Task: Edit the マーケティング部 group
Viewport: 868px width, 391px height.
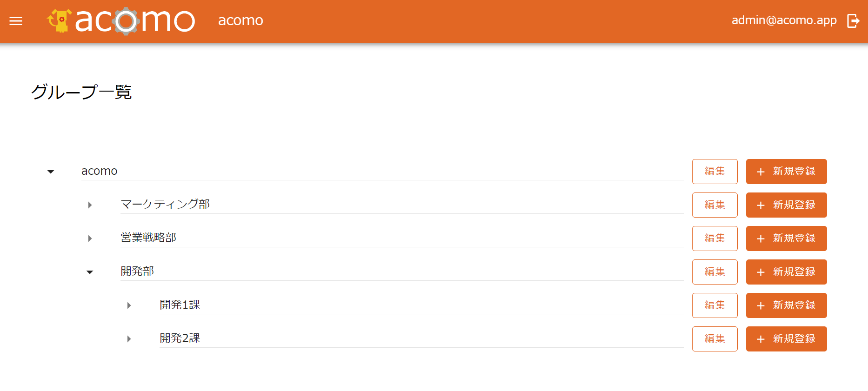Action: pos(714,205)
